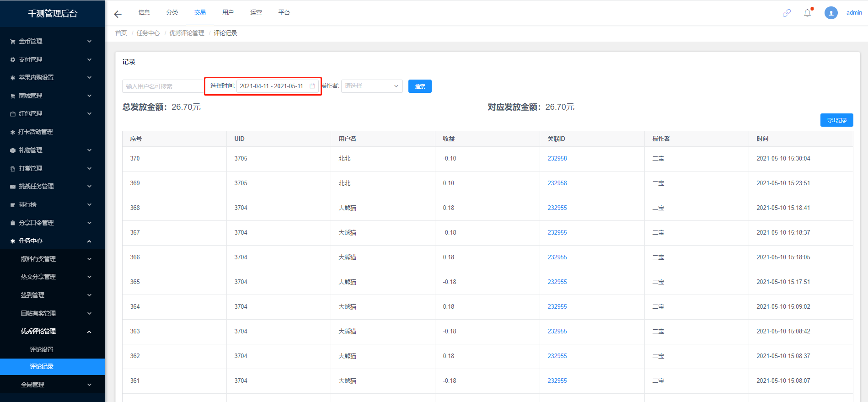Click the 挑战任务管理 sidebar icon
868x402 pixels.
pos(13,187)
